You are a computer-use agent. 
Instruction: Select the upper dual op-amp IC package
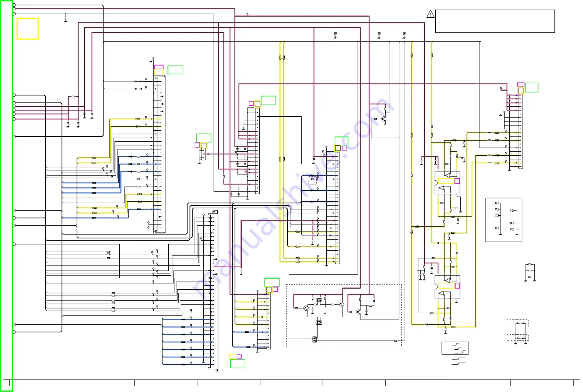tap(447, 183)
